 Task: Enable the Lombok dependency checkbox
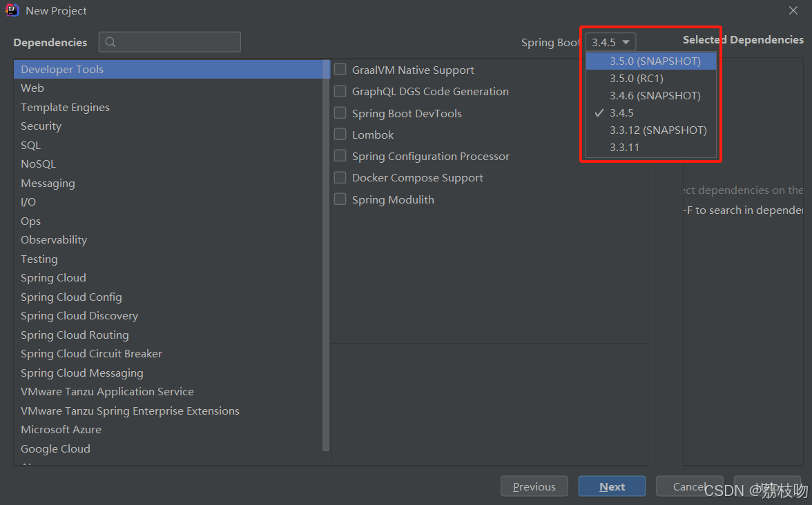click(340, 135)
